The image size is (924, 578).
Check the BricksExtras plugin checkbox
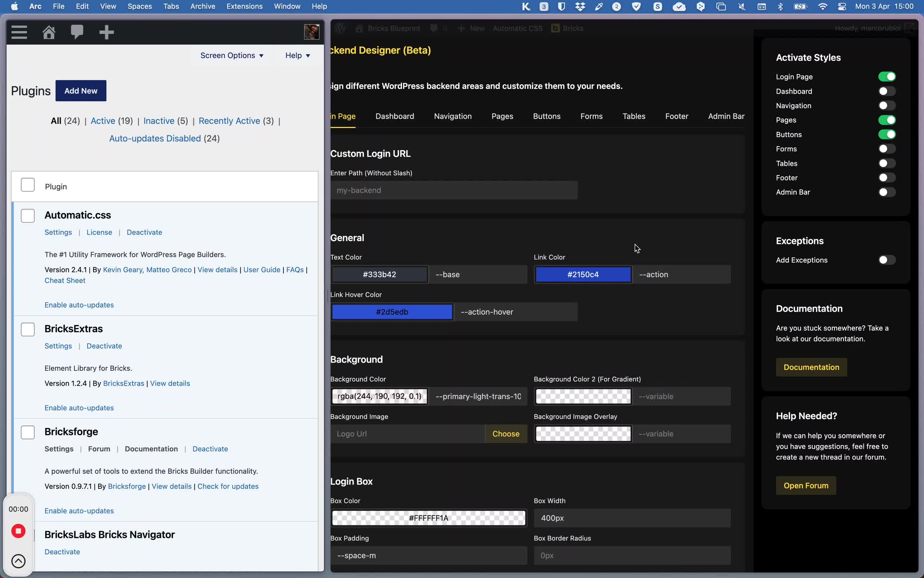point(27,329)
